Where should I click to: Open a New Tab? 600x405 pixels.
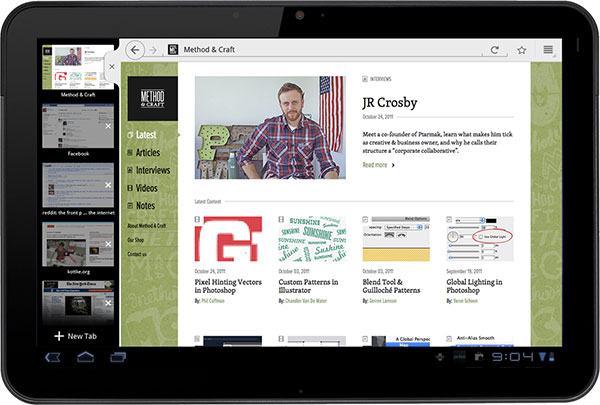click(x=76, y=336)
